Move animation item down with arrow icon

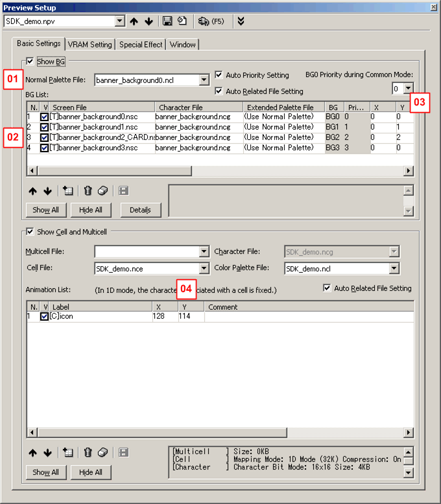coord(47,453)
